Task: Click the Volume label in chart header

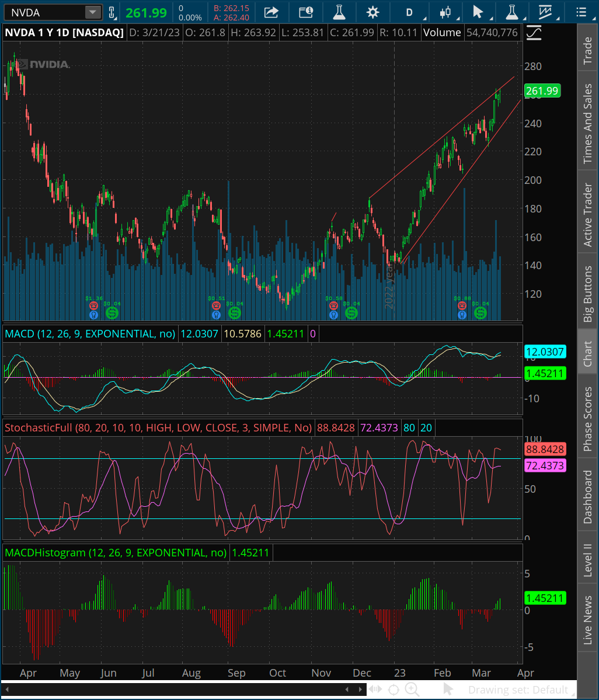Action: click(442, 33)
